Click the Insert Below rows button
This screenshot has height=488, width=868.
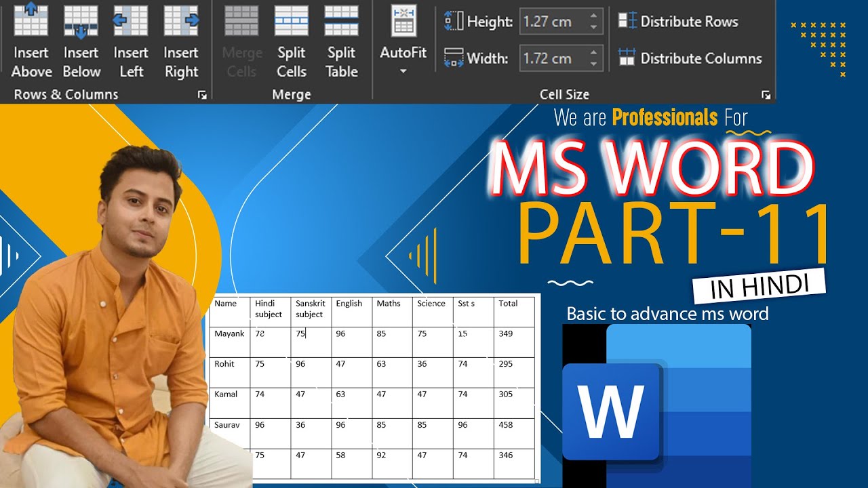coord(81,41)
